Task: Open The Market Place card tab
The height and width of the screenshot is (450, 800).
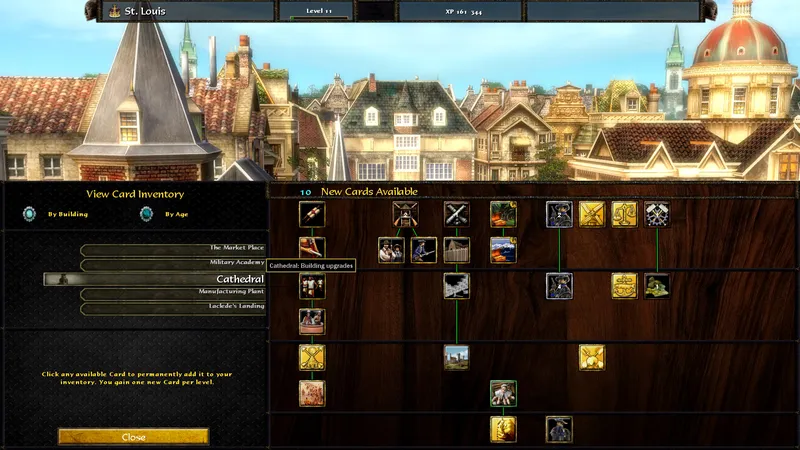Action: coord(173,248)
